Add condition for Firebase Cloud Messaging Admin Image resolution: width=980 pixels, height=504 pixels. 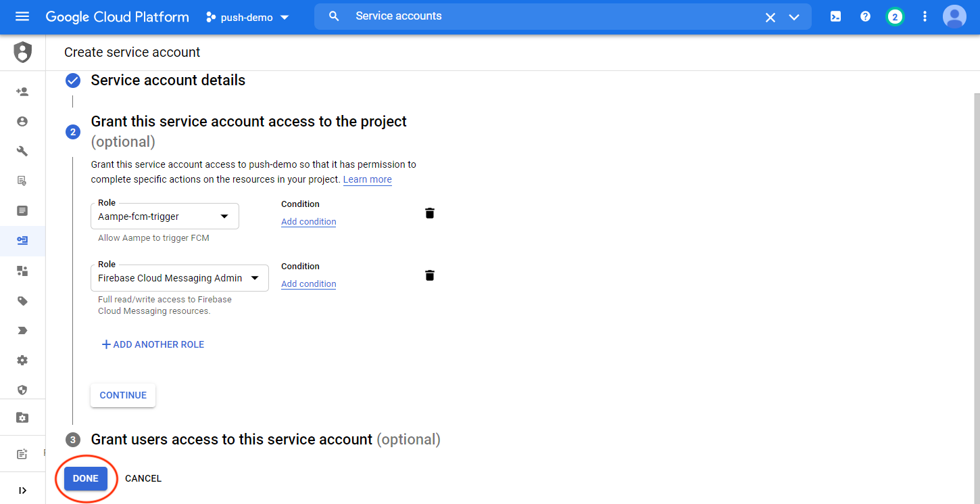309,284
